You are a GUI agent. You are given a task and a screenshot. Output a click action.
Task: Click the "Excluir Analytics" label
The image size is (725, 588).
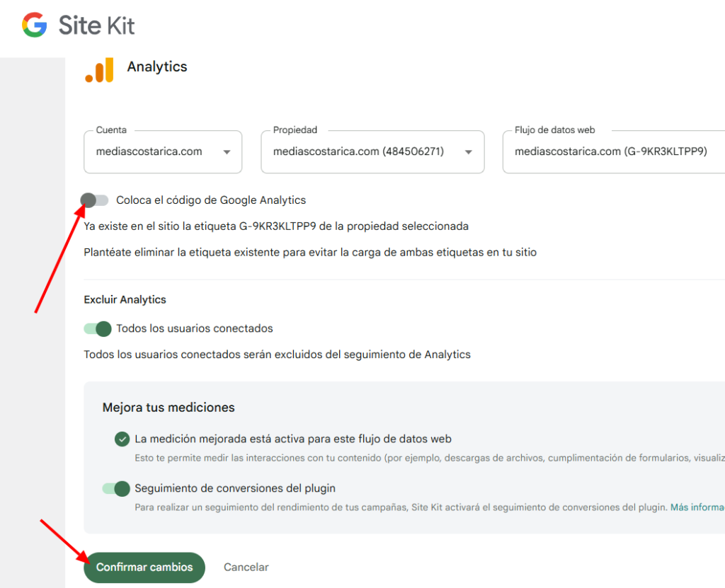tap(125, 299)
